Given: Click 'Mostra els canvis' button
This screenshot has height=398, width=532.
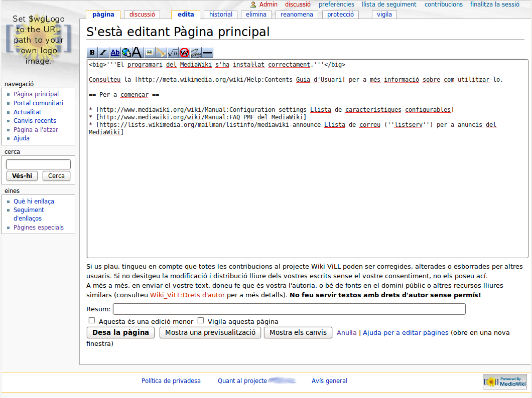Looking at the screenshot, I should pos(298,333).
